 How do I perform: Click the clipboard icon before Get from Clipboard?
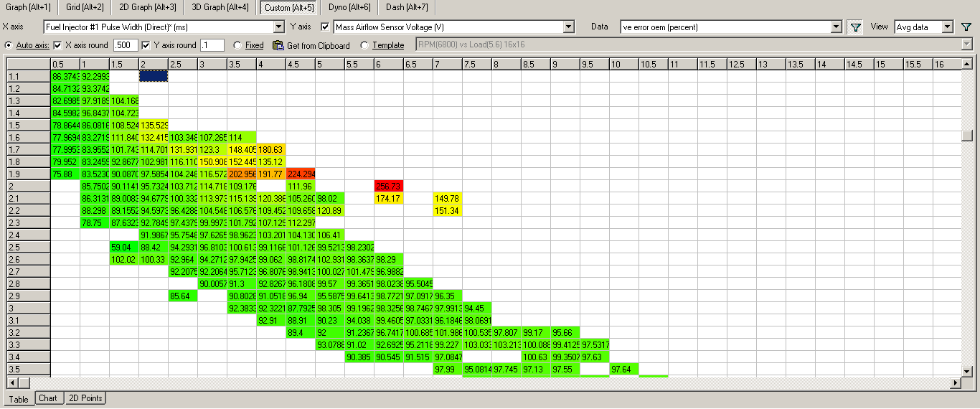point(278,45)
